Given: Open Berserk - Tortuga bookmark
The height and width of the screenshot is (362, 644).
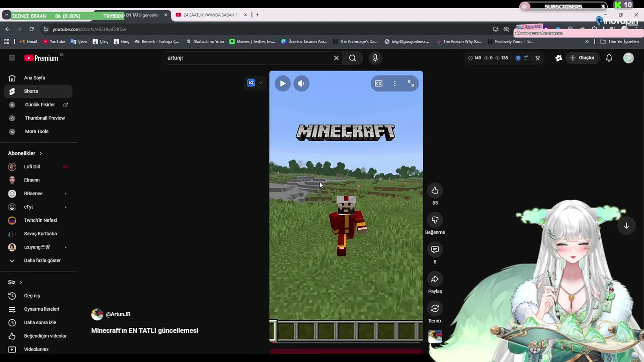Looking at the screenshot, I should click(x=156, y=42).
